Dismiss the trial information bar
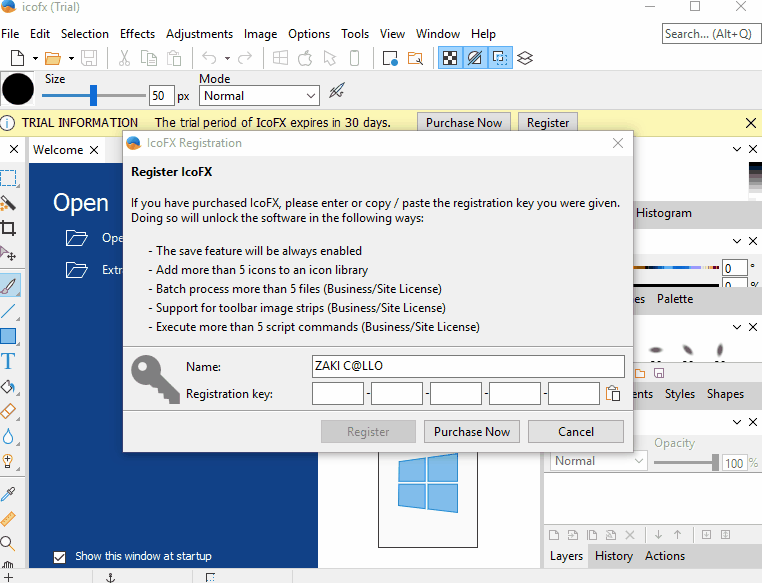The width and height of the screenshot is (762, 583). click(x=751, y=123)
